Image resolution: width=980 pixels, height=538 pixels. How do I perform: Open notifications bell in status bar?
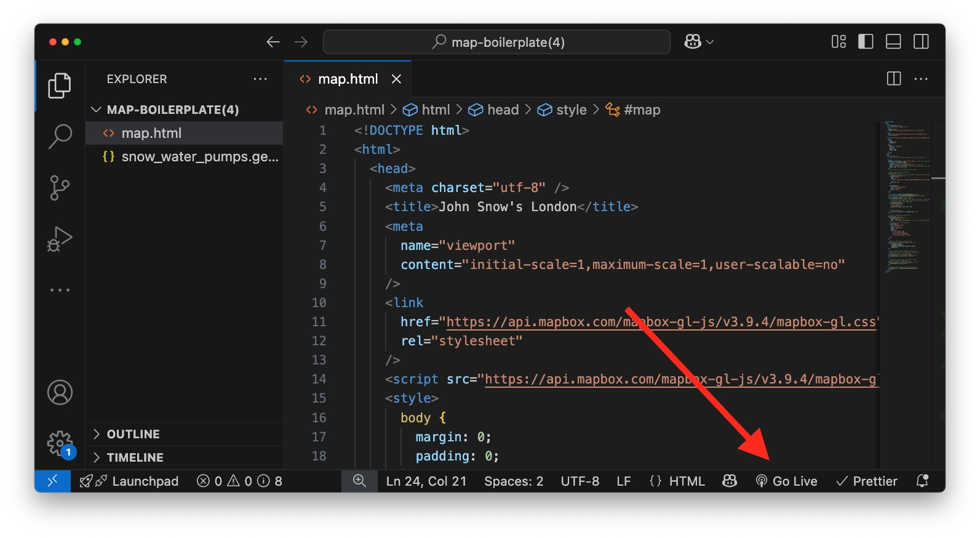922,481
